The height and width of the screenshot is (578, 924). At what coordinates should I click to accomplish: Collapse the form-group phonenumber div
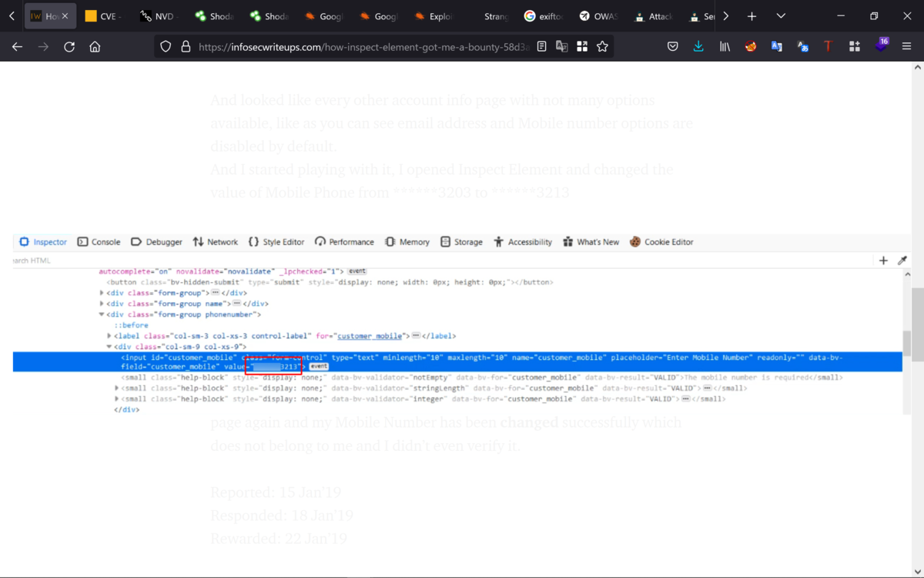[102, 314]
